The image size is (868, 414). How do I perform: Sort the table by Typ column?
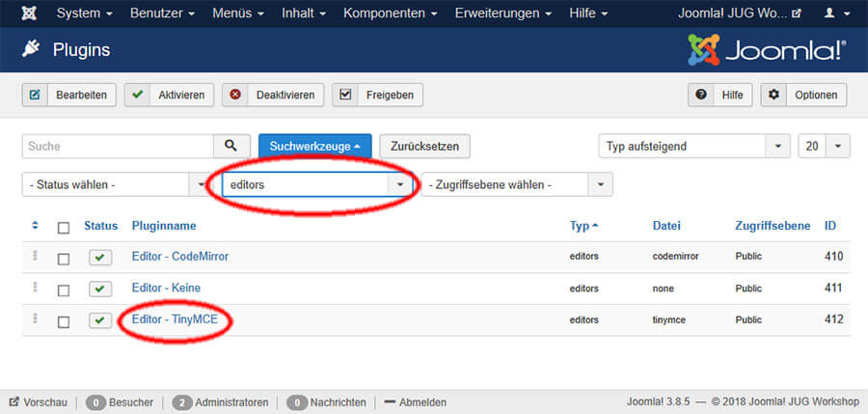coord(584,226)
